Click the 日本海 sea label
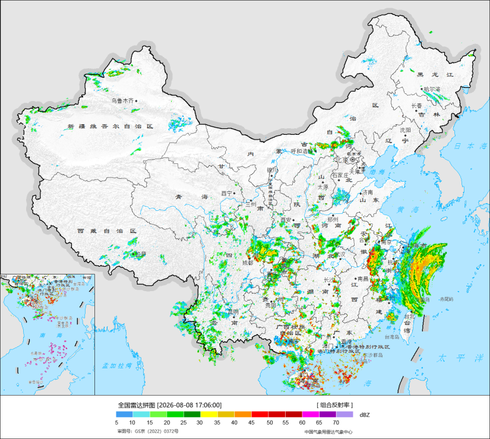This screenshot has width=490, height=439. coord(472,146)
